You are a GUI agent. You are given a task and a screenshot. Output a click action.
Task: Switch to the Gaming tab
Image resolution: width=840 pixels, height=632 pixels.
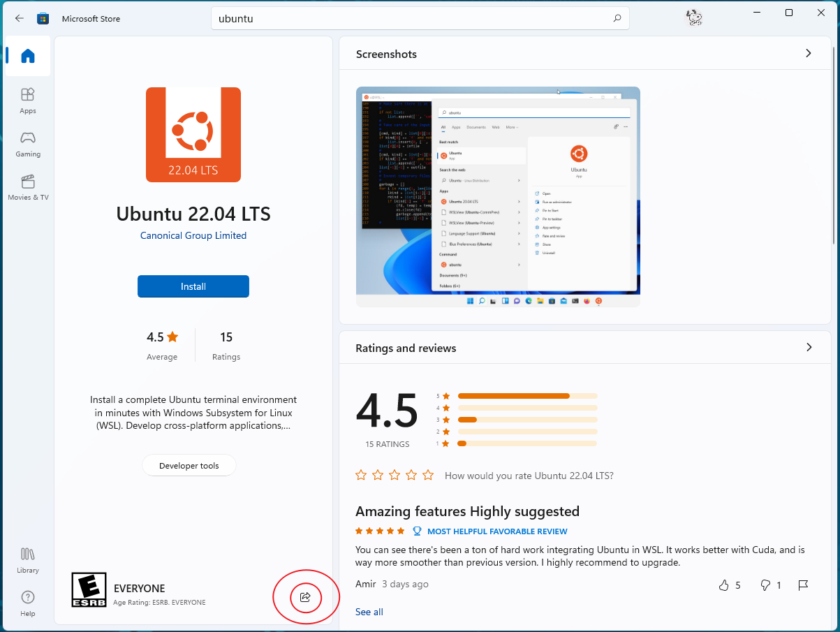[x=28, y=144]
